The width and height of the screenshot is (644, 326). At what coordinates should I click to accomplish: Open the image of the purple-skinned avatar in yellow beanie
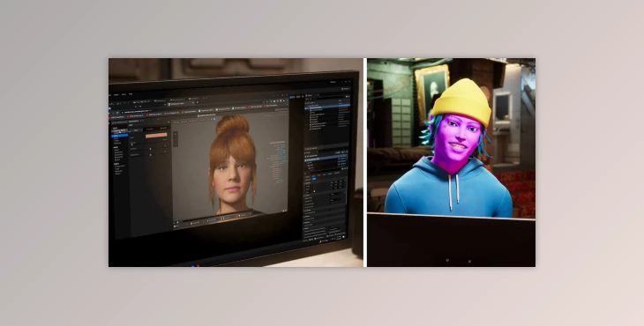pyautogui.click(x=451, y=162)
